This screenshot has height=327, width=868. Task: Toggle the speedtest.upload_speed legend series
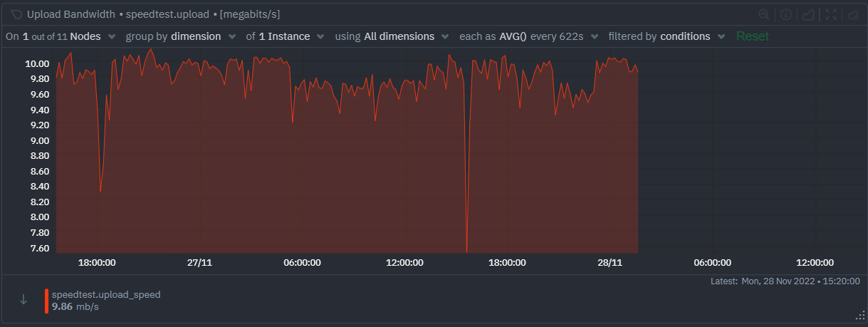[x=105, y=294]
